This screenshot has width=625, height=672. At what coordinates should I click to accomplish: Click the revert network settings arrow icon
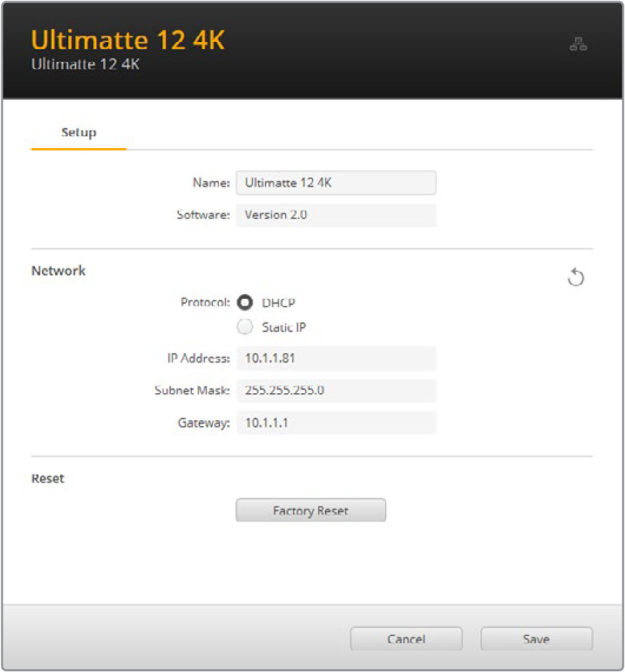(x=576, y=278)
